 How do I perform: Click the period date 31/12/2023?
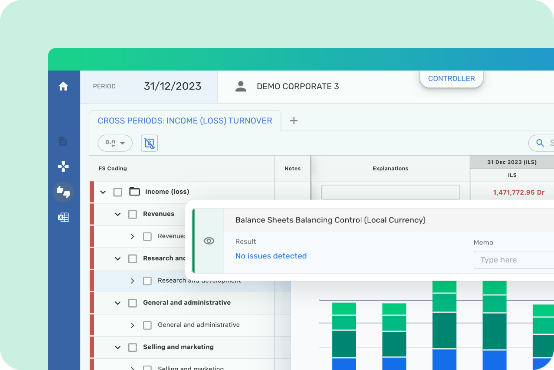click(x=172, y=86)
